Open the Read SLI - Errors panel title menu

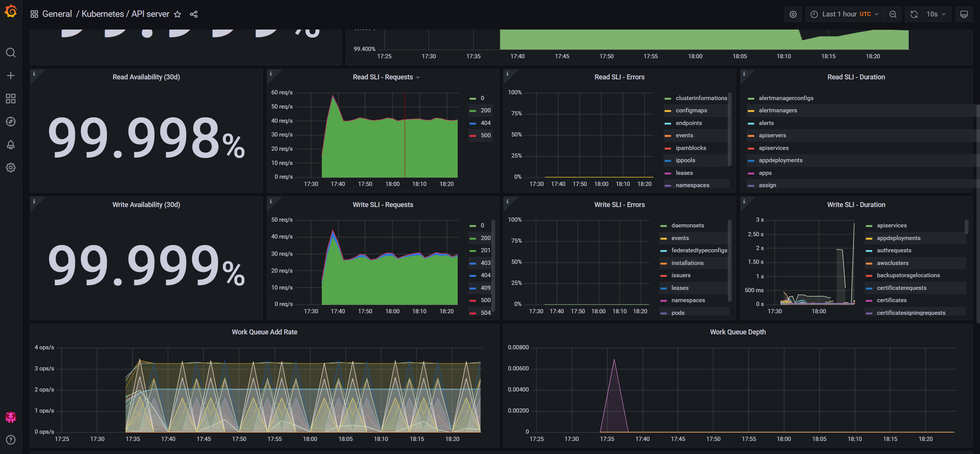pyautogui.click(x=619, y=77)
